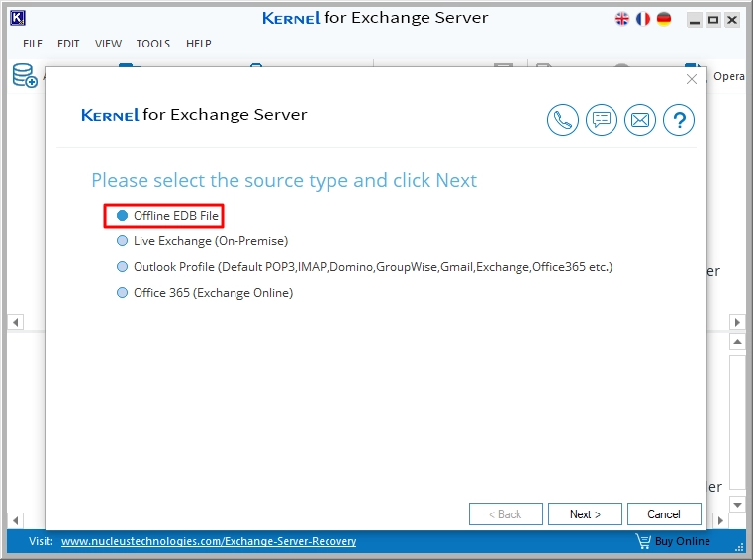Image resolution: width=753 pixels, height=560 pixels.
Task: Select the Outlook Profile source option
Action: 364,267
